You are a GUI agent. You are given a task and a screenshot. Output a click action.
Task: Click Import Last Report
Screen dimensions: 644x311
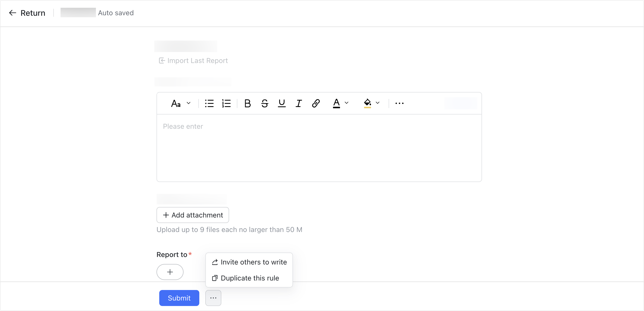pyautogui.click(x=193, y=60)
